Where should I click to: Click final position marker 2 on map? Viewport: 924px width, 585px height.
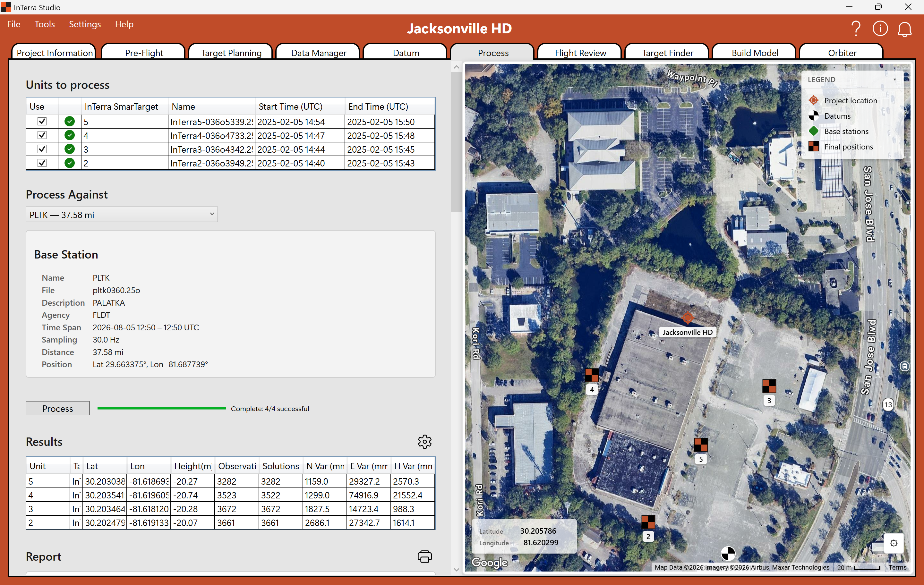[x=648, y=522]
